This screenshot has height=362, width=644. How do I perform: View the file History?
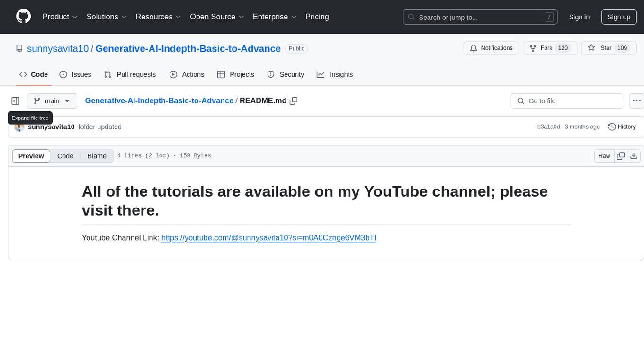coord(622,127)
